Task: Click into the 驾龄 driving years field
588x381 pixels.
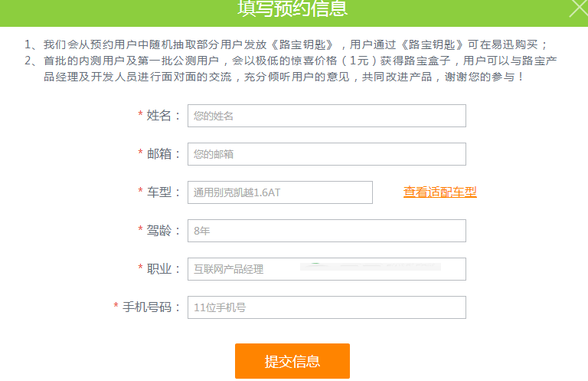Action: (326, 231)
